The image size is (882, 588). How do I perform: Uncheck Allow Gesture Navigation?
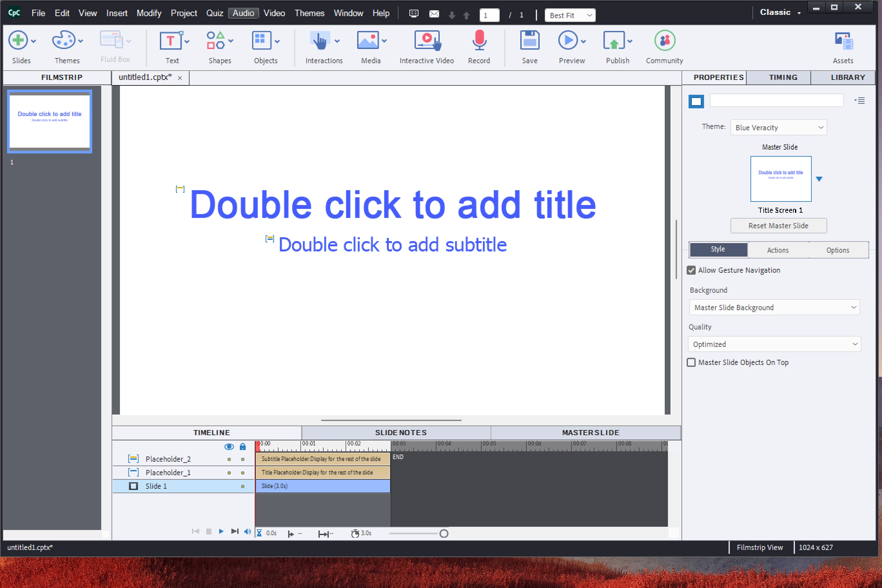coord(691,270)
